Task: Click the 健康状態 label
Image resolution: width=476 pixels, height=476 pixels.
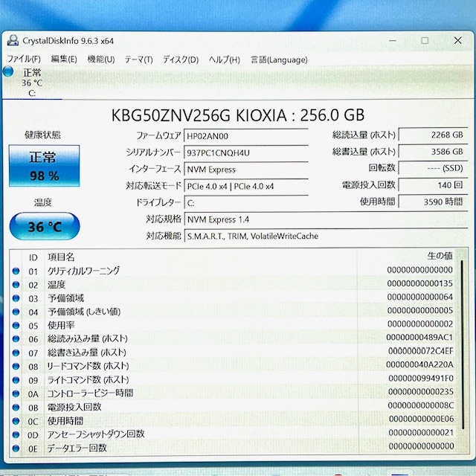Action: pyautogui.click(x=42, y=135)
